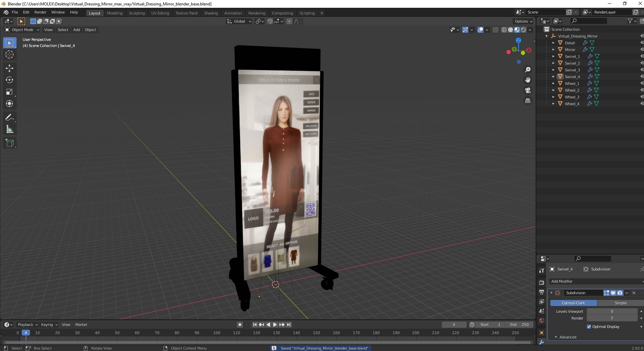The height and width of the screenshot is (351, 644).
Task: Open Scene properties tab
Action: click(542, 311)
